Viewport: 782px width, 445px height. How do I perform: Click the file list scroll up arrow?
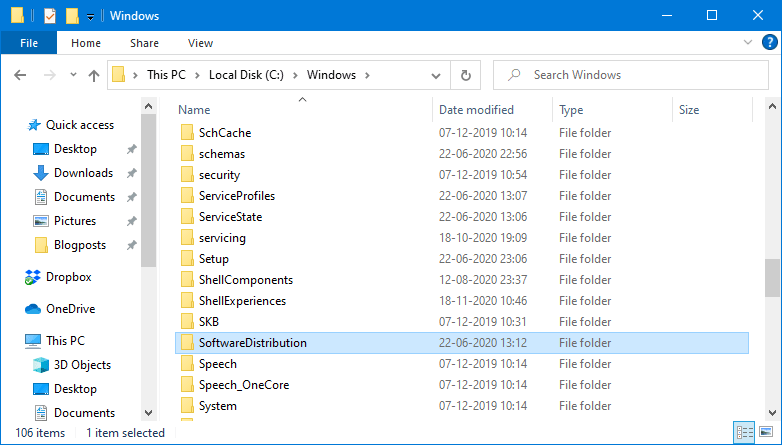coord(772,106)
